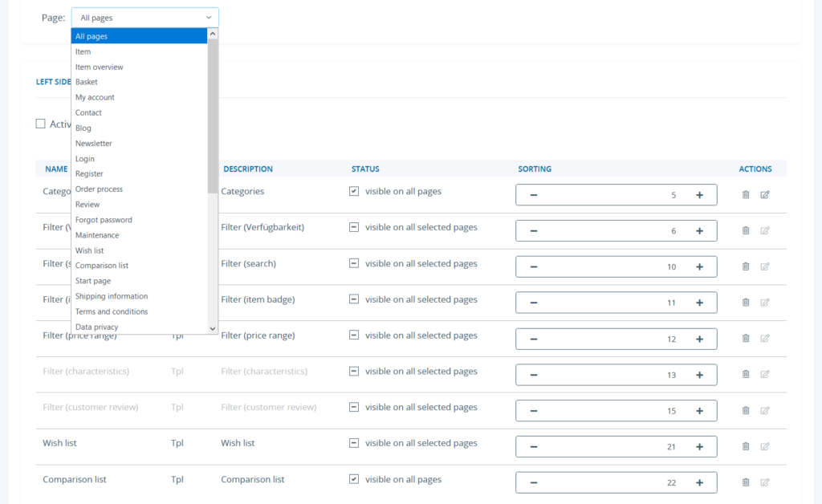Edit the Categories box entry
Image resolution: width=822 pixels, height=504 pixels.
pyautogui.click(x=764, y=194)
